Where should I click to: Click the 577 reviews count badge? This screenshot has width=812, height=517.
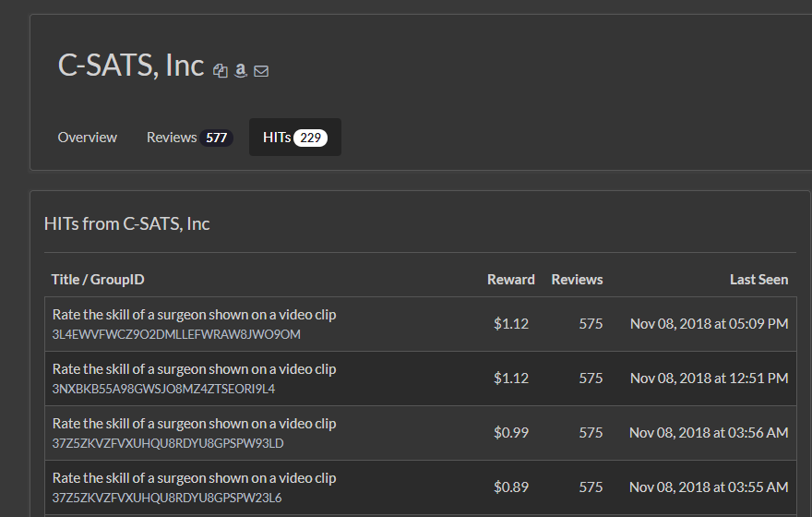click(217, 138)
